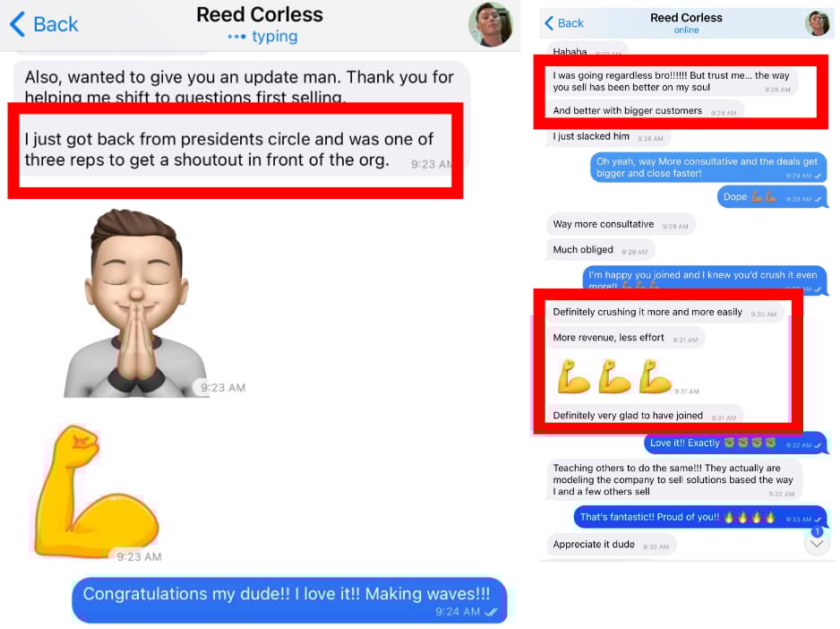Tap the Back button in right chat
This screenshot has height=629, width=840.
click(564, 23)
